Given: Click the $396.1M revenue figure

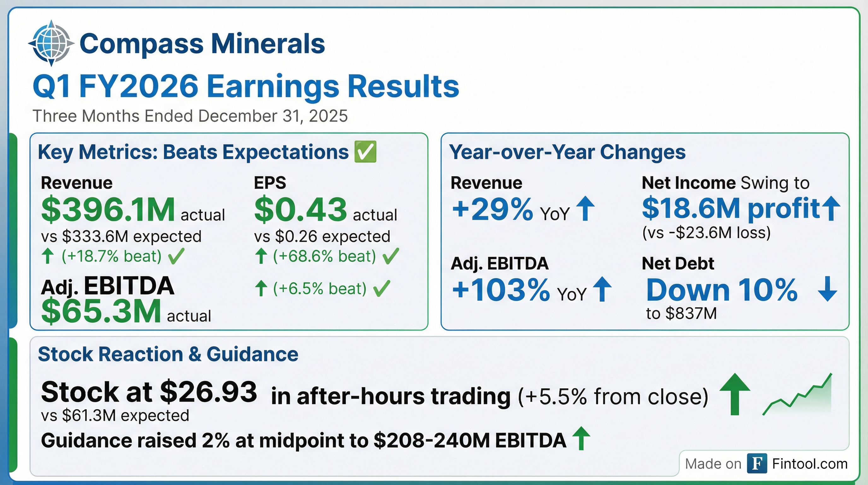Looking at the screenshot, I should click(108, 209).
